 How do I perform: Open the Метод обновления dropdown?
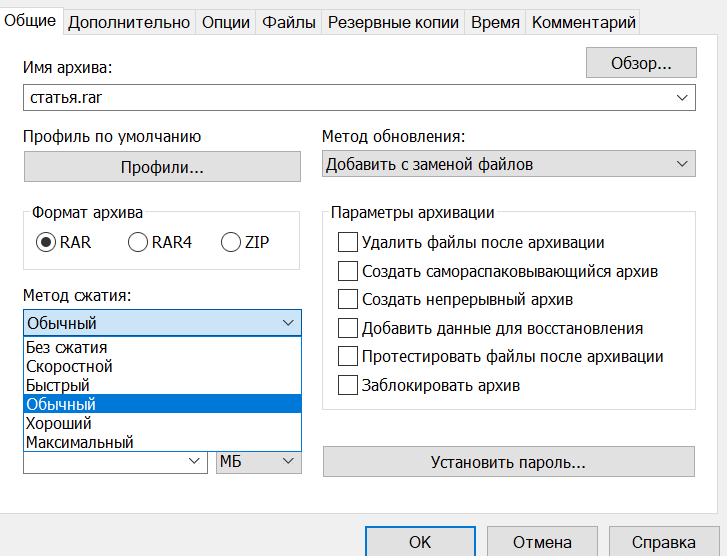pos(509,164)
